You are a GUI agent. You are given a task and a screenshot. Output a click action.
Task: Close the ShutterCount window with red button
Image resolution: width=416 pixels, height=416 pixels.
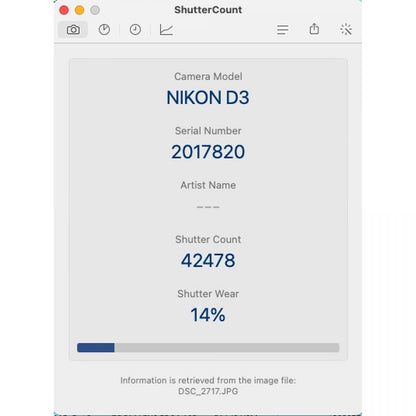coord(64,10)
